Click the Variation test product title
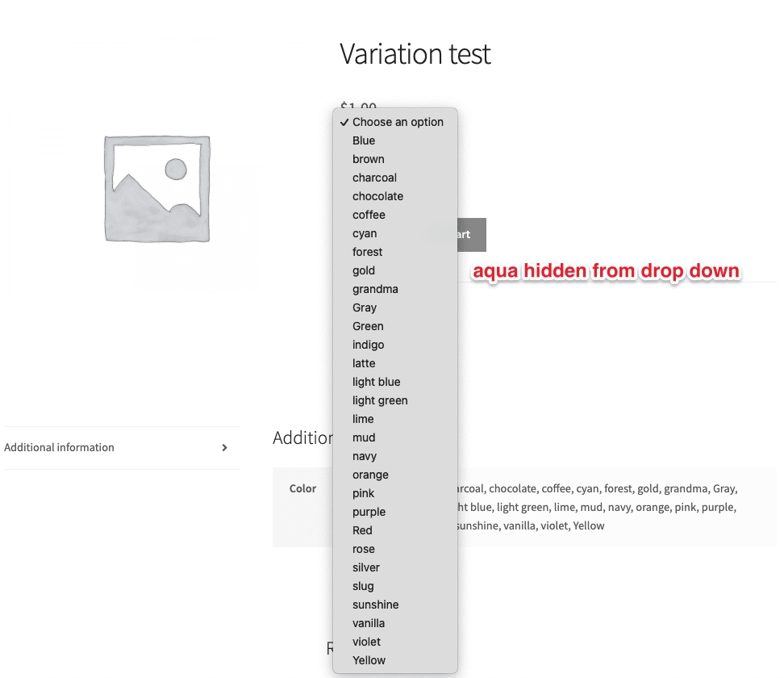 pyautogui.click(x=415, y=54)
